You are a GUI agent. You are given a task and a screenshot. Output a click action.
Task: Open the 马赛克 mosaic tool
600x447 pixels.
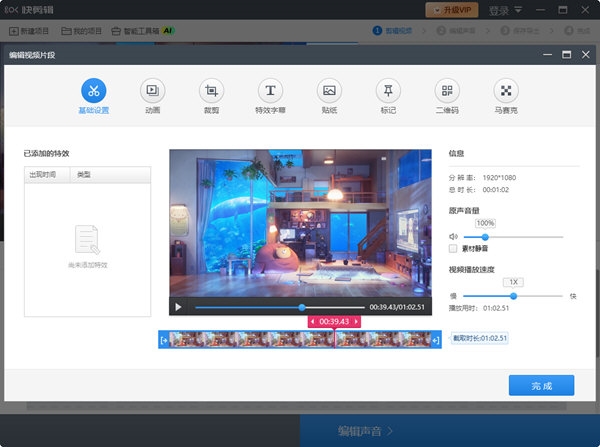(505, 90)
